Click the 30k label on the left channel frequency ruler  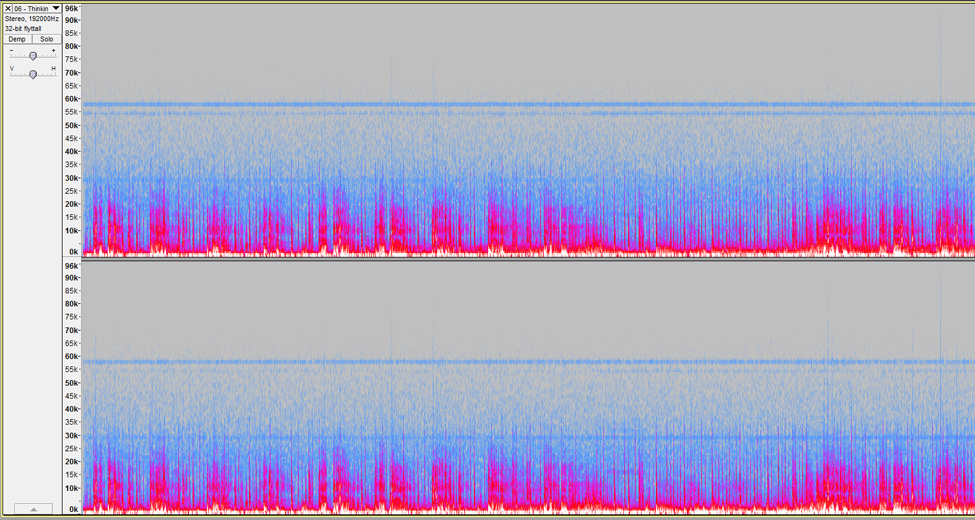click(72, 178)
